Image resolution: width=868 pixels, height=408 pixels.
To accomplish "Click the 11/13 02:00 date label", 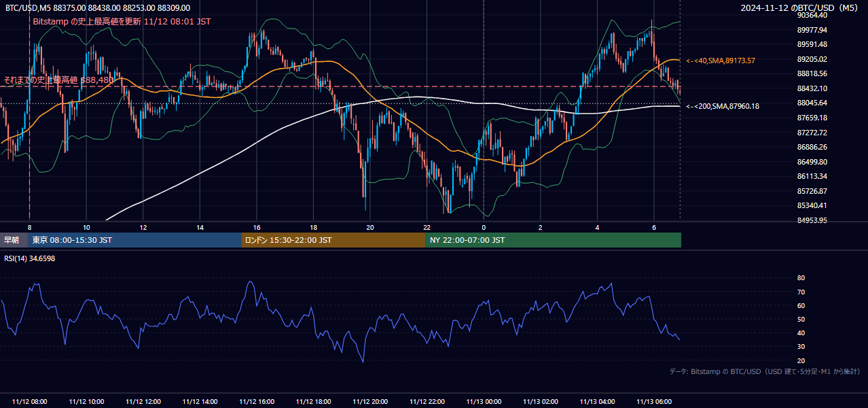I will click(541, 401).
